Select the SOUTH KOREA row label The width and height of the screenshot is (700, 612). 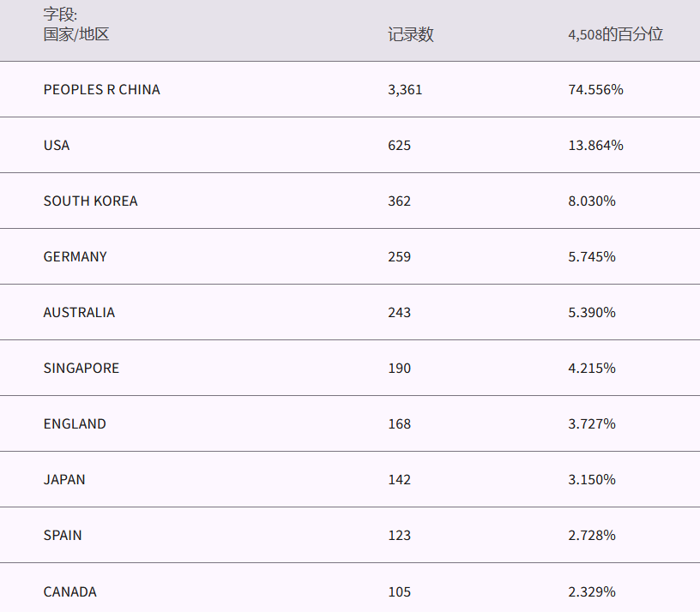90,201
